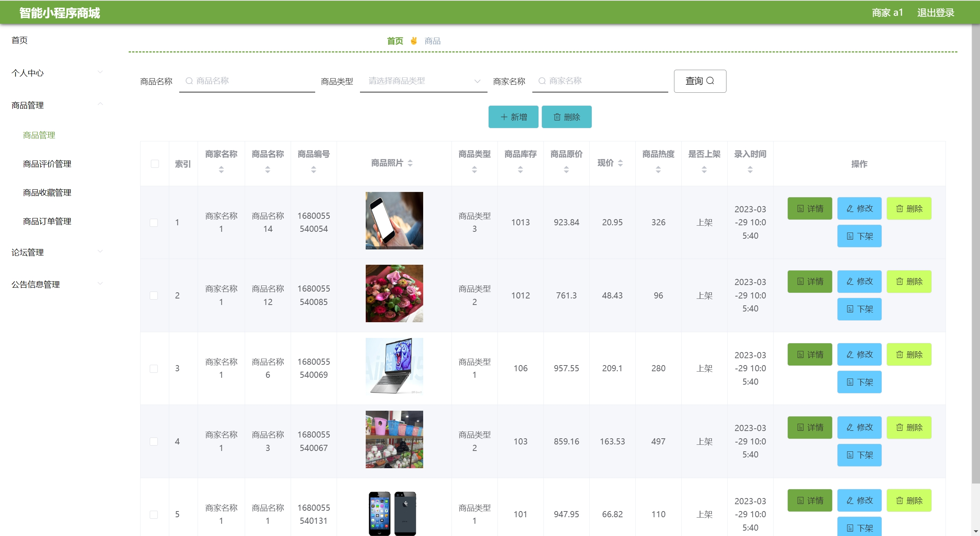Click the plus icon on 新增 button

click(x=504, y=117)
